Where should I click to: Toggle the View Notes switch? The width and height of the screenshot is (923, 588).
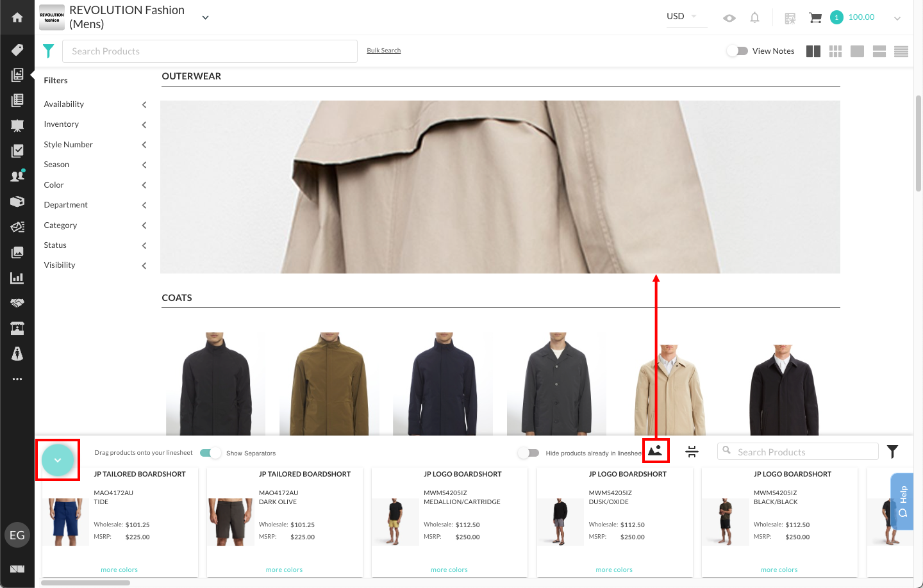(x=738, y=51)
